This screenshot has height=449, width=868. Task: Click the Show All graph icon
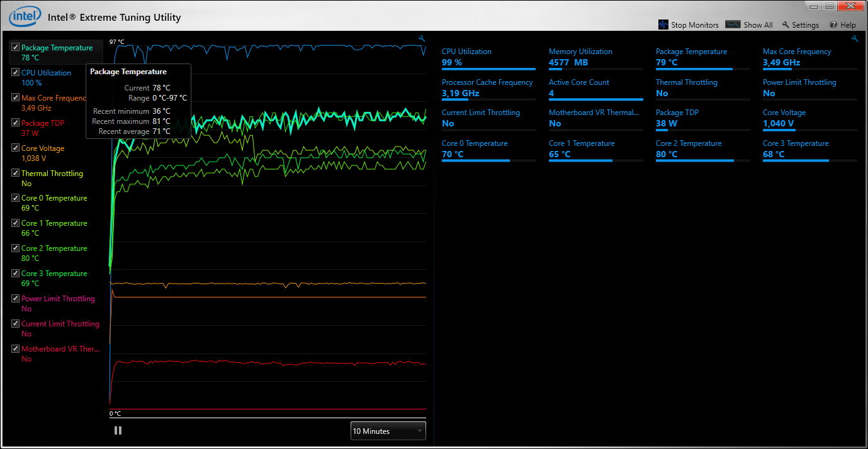[x=733, y=25]
